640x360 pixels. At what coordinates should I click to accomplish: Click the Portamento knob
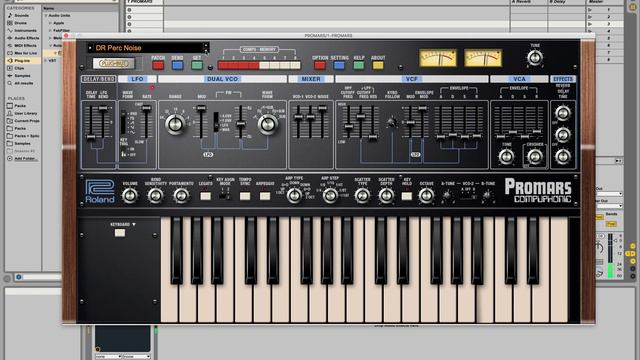(181, 196)
